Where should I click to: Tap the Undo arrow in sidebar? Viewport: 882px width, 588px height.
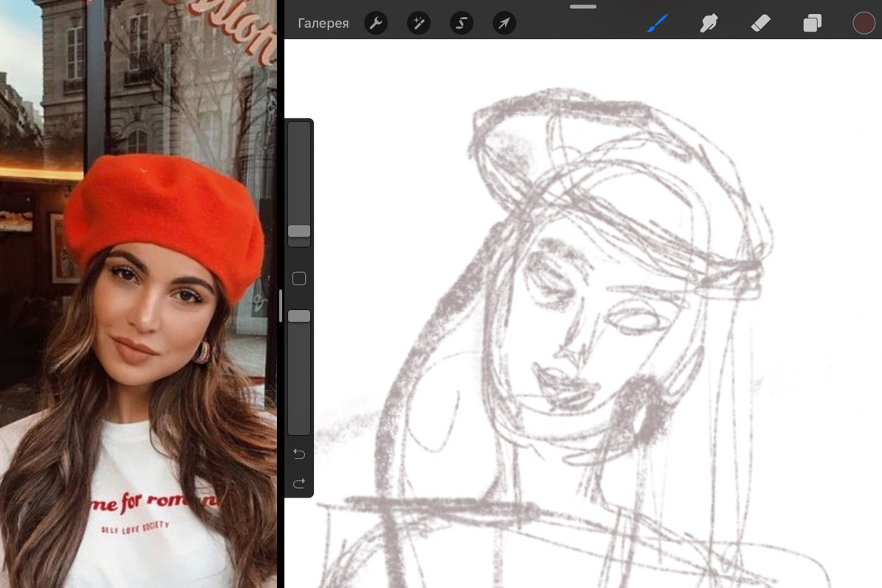pyautogui.click(x=299, y=454)
